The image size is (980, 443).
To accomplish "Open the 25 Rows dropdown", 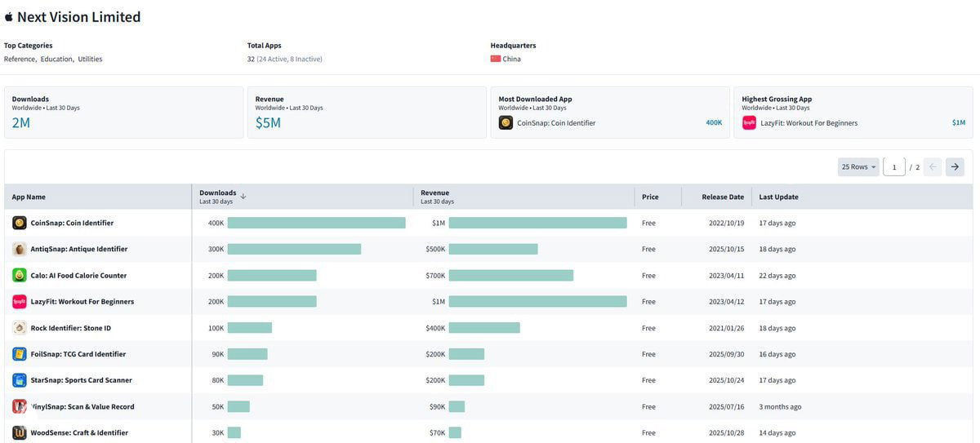I will pyautogui.click(x=857, y=167).
